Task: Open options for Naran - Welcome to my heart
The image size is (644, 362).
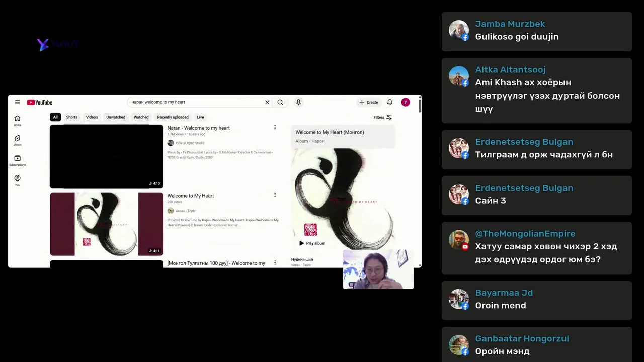Action: click(275, 127)
